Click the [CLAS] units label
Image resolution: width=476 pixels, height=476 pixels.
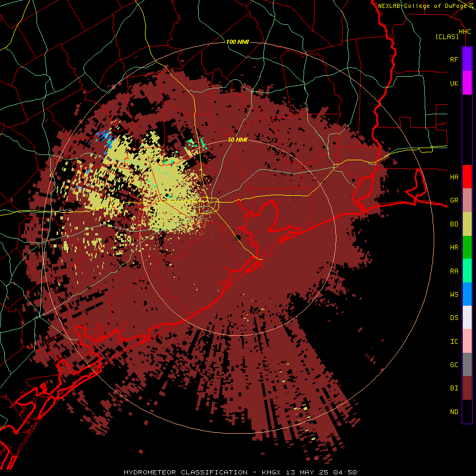(x=447, y=36)
